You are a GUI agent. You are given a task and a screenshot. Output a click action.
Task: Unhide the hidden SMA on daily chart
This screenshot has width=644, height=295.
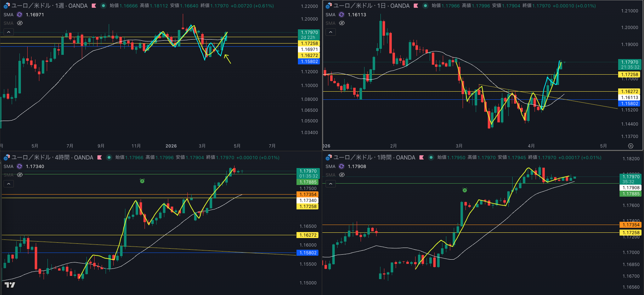(342, 23)
